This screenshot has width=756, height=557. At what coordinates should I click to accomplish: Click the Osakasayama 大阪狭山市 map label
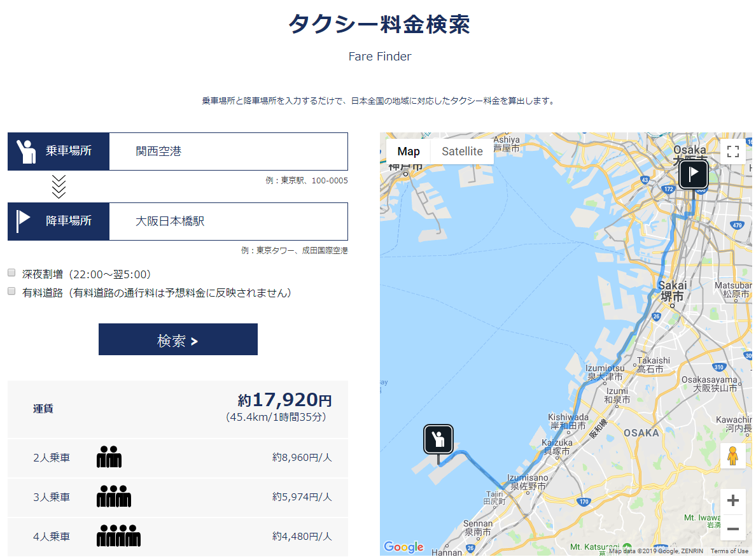point(710,383)
